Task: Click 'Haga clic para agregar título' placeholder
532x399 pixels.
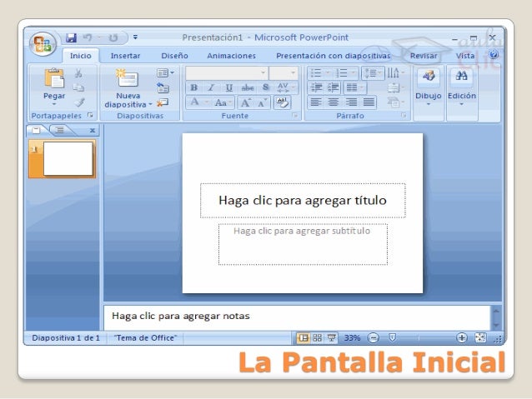Action: coord(303,201)
